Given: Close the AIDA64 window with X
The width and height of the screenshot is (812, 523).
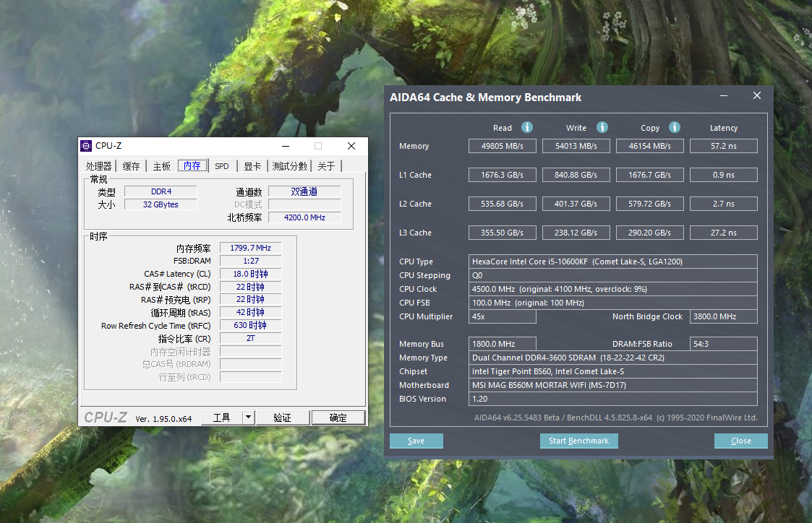Looking at the screenshot, I should pos(757,95).
